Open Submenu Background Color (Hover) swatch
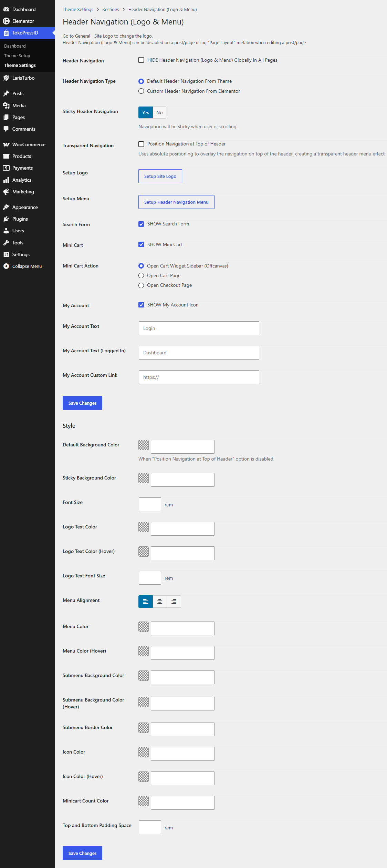Screen dimensions: 387x868 coord(144,702)
